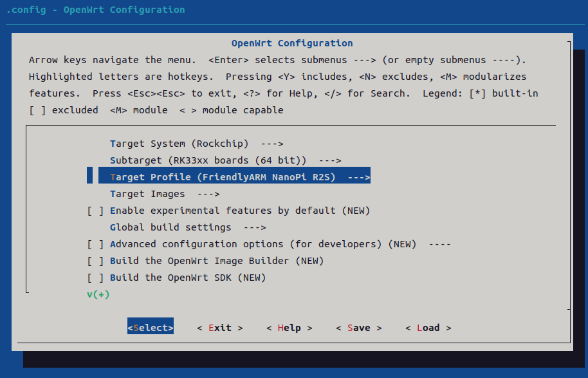Click the Help button

(x=289, y=328)
